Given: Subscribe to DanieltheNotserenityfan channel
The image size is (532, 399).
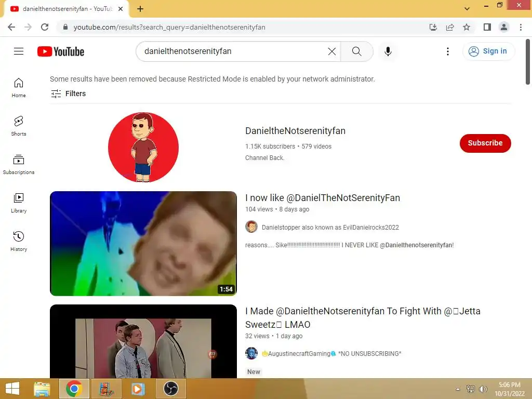Looking at the screenshot, I should pyautogui.click(x=485, y=143).
